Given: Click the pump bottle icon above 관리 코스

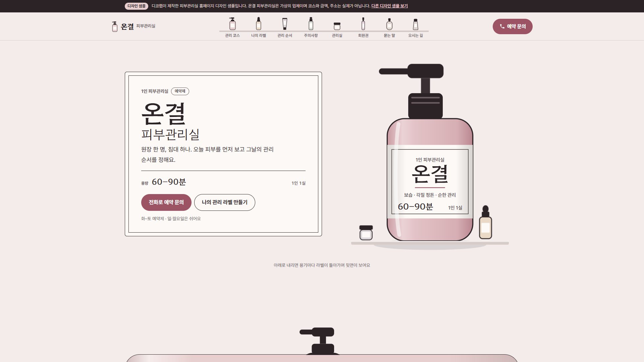Looking at the screenshot, I should 232,24.
